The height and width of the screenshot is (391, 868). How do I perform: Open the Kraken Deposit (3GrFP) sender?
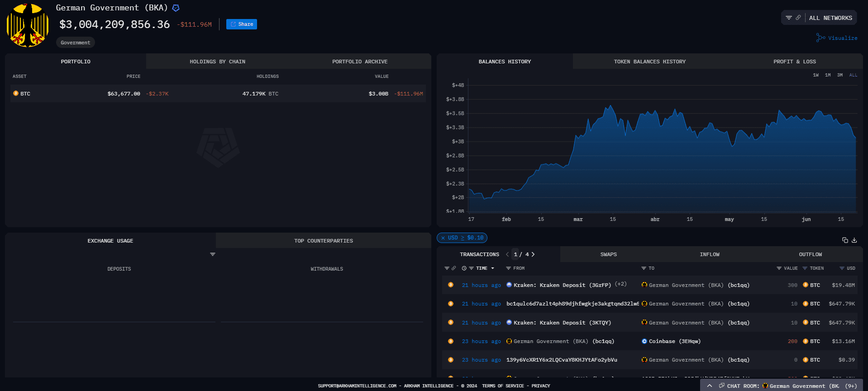(562, 285)
